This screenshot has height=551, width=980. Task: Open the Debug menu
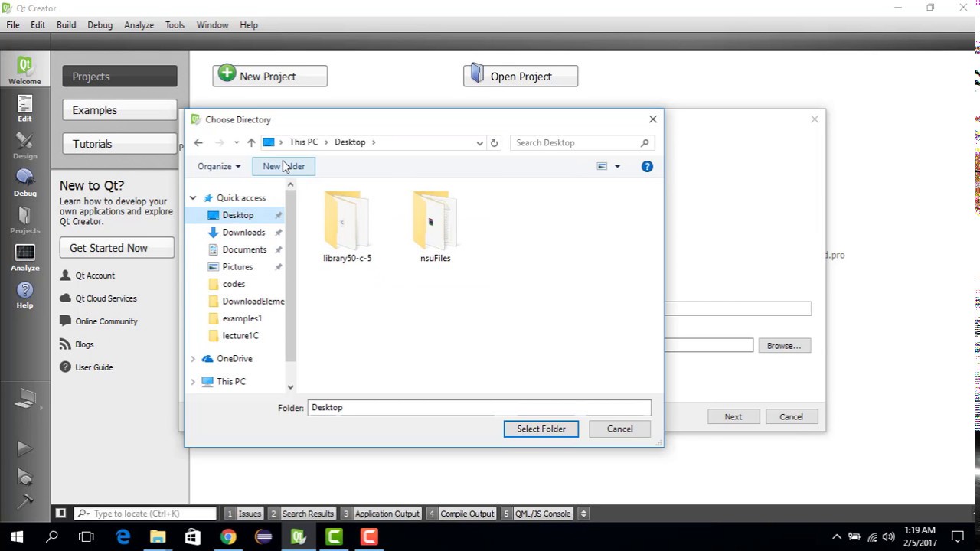tap(100, 24)
